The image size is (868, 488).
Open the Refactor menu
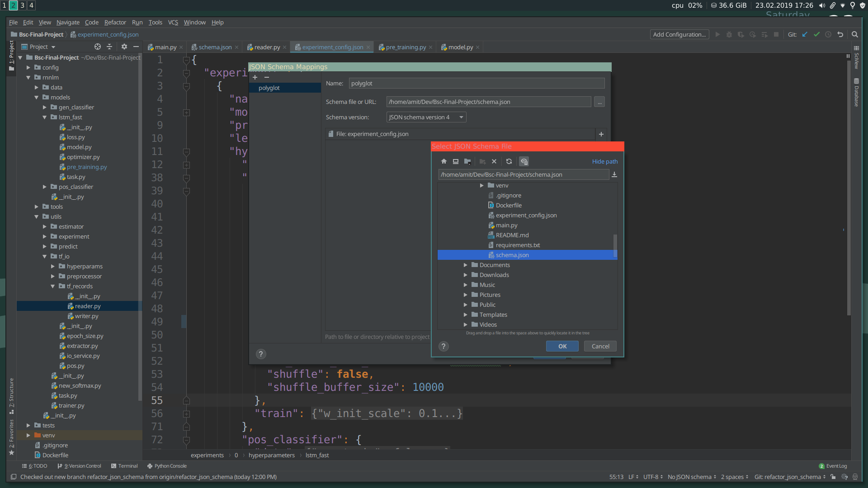tap(115, 22)
